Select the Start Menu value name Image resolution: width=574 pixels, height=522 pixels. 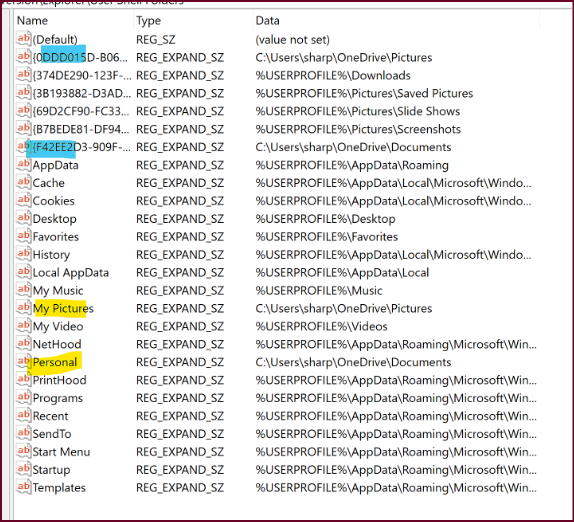coord(61,452)
